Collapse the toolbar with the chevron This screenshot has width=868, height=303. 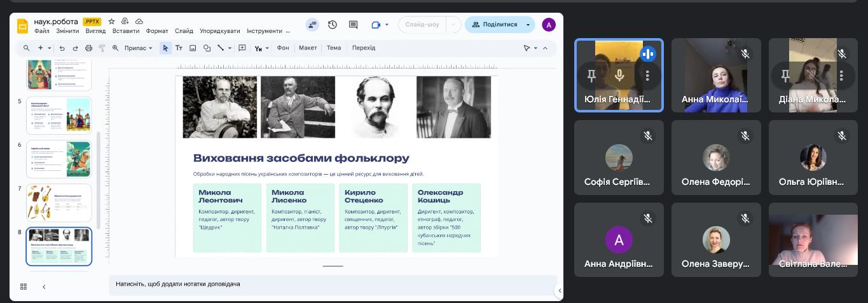point(545,48)
